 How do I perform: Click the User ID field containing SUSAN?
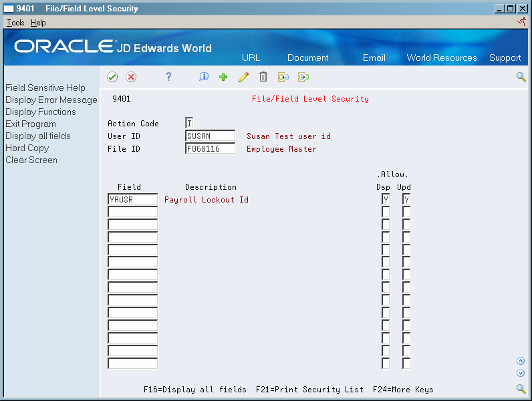pos(210,136)
